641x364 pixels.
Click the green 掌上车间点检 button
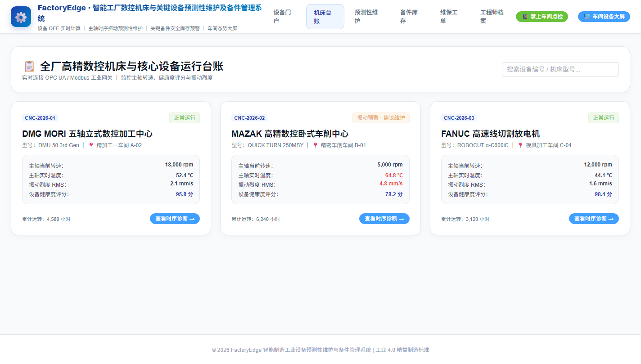542,17
